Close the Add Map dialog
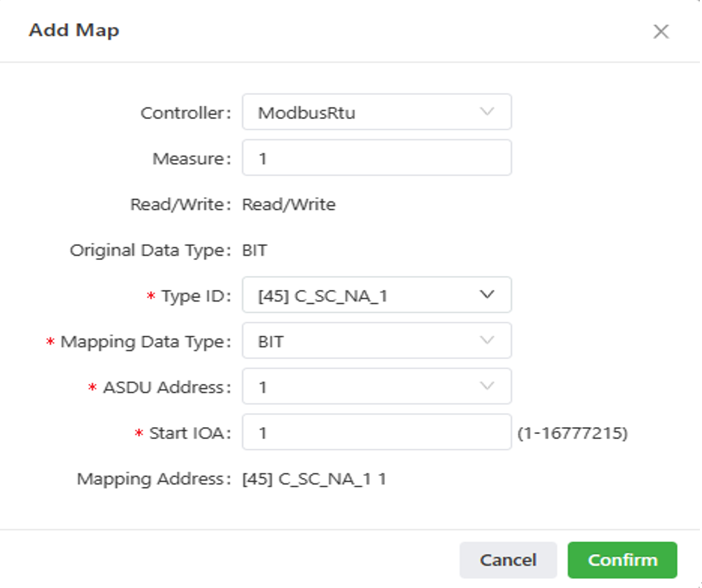This screenshot has width=702, height=588. 660,31
